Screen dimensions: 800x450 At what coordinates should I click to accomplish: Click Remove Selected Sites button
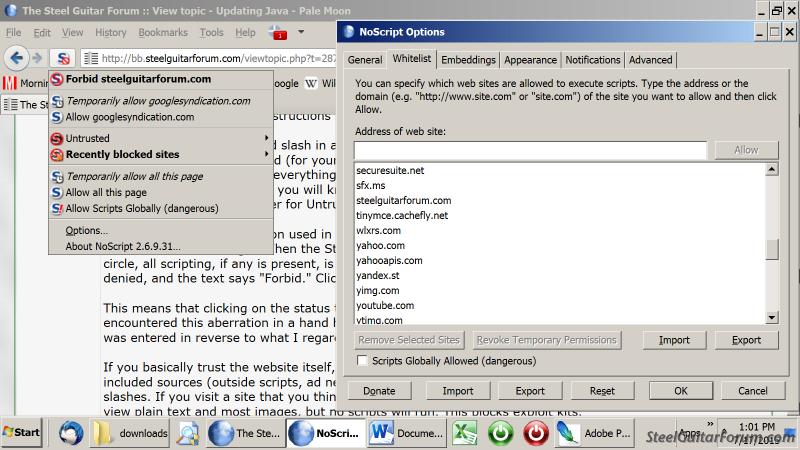409,340
